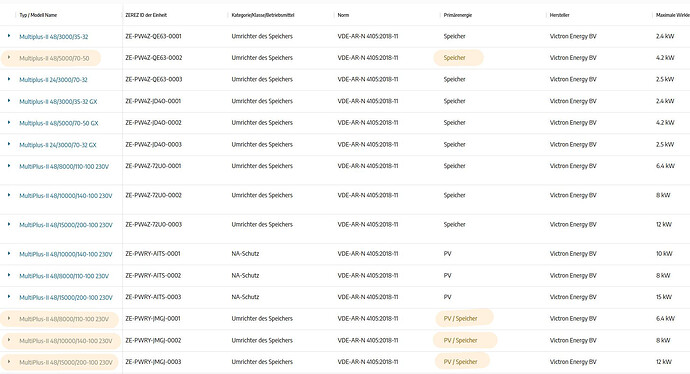Click the Norm column header
The width and height of the screenshot is (690, 374).
point(343,15)
